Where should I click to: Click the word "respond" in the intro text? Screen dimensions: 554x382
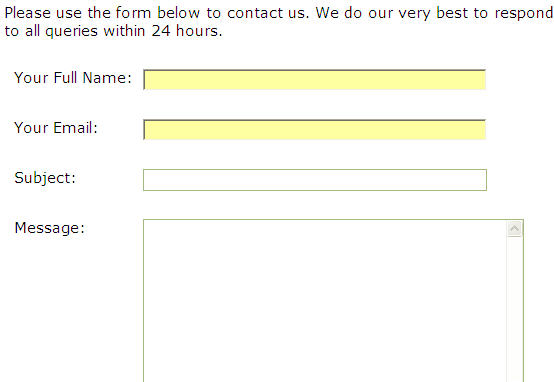click(x=524, y=14)
